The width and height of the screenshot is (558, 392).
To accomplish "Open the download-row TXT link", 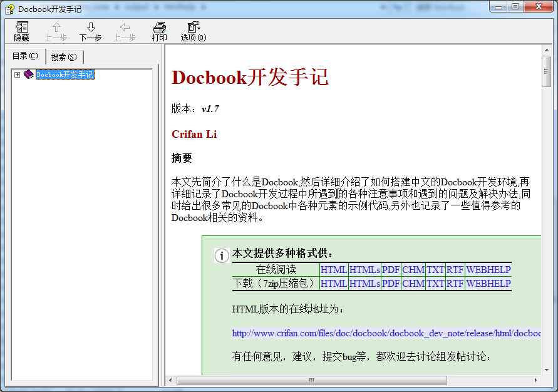I will coord(435,284).
